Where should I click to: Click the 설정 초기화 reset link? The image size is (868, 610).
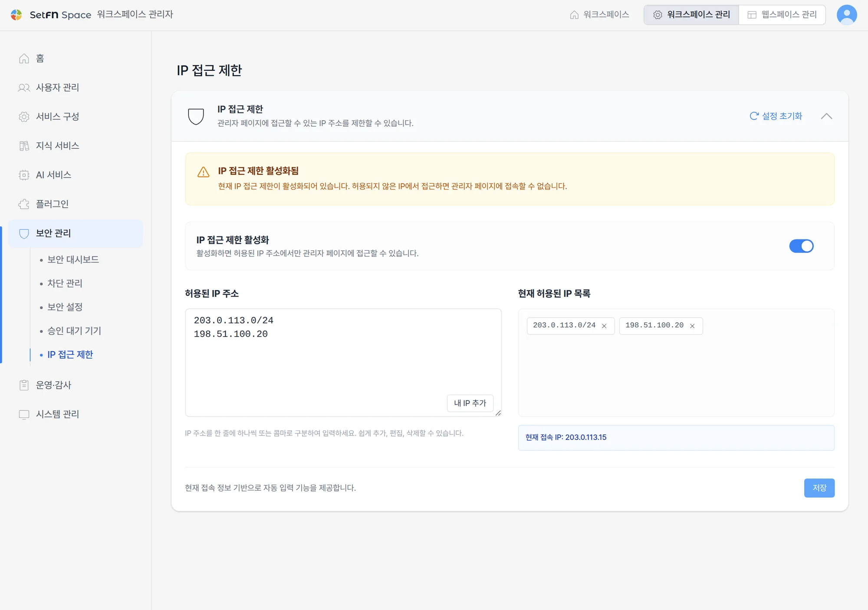click(x=776, y=116)
